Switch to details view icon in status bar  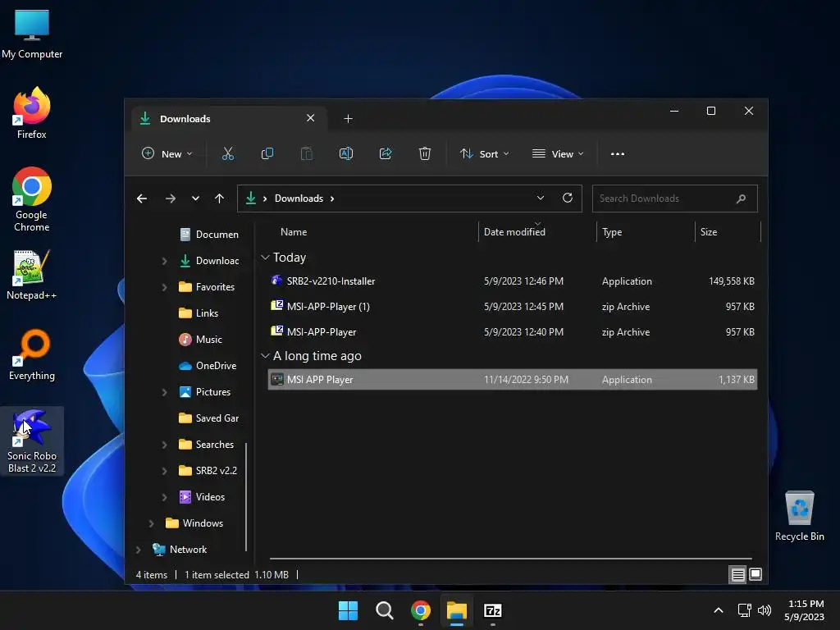click(737, 575)
